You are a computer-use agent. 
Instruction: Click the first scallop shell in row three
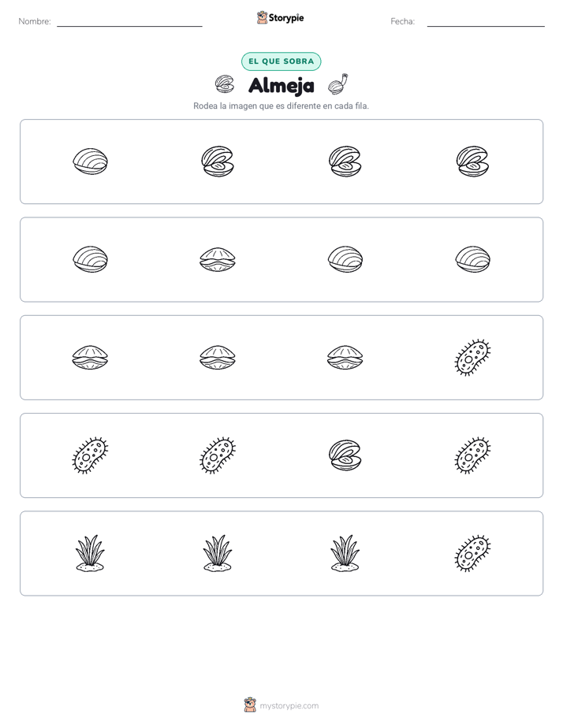90,358
